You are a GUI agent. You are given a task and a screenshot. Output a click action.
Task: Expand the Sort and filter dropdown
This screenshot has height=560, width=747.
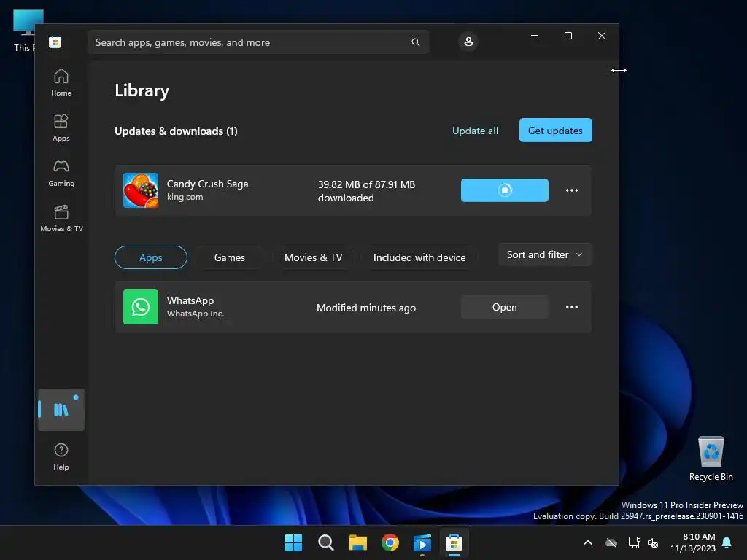545,254
